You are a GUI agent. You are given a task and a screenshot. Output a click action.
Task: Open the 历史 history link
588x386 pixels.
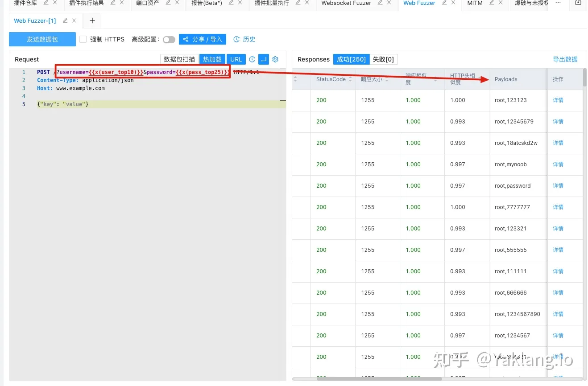tap(244, 39)
